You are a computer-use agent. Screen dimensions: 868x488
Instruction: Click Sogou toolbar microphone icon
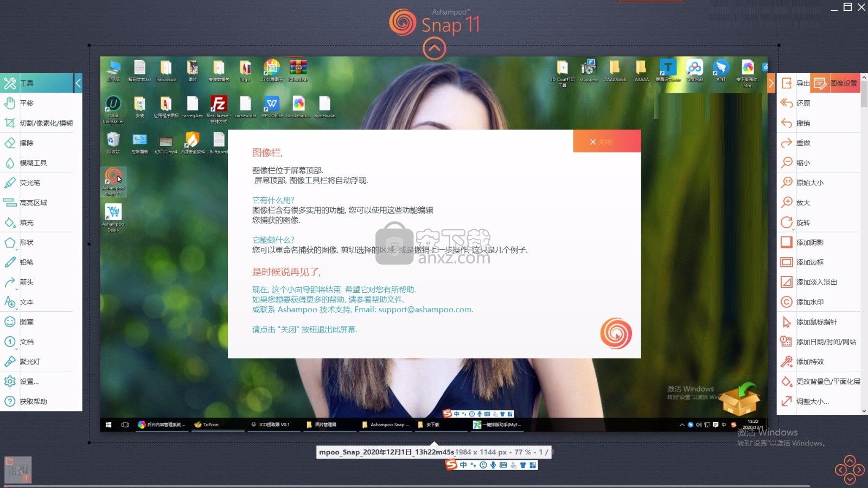pos(493,465)
